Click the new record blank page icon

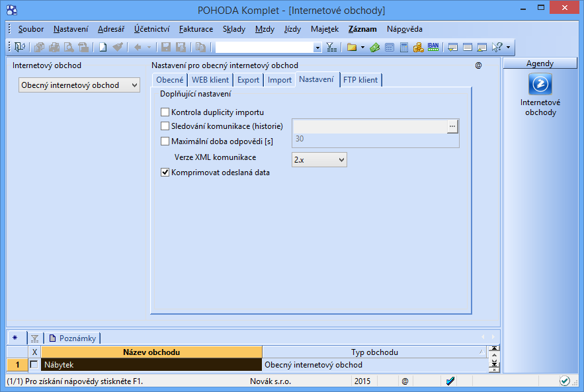coord(103,47)
